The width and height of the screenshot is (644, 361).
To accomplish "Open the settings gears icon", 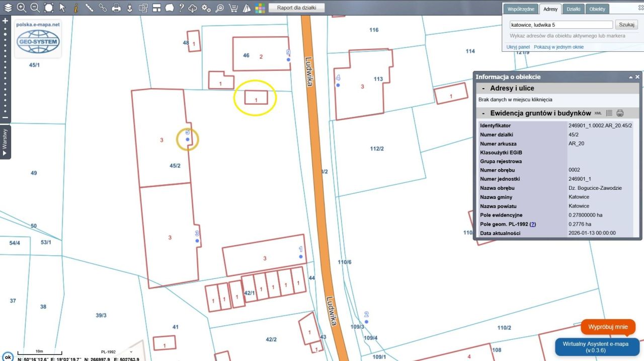I will click(x=206, y=8).
